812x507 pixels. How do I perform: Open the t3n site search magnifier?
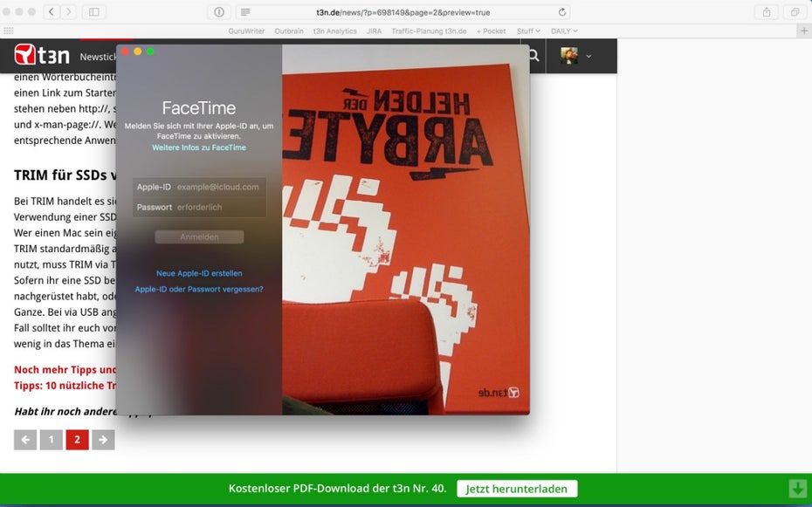(x=533, y=55)
